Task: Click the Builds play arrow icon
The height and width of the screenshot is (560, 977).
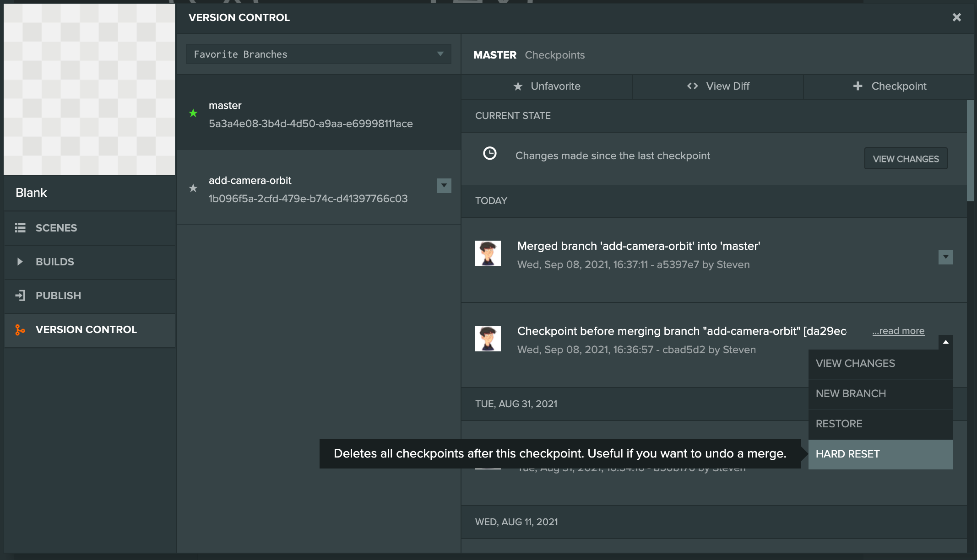Action: [20, 262]
